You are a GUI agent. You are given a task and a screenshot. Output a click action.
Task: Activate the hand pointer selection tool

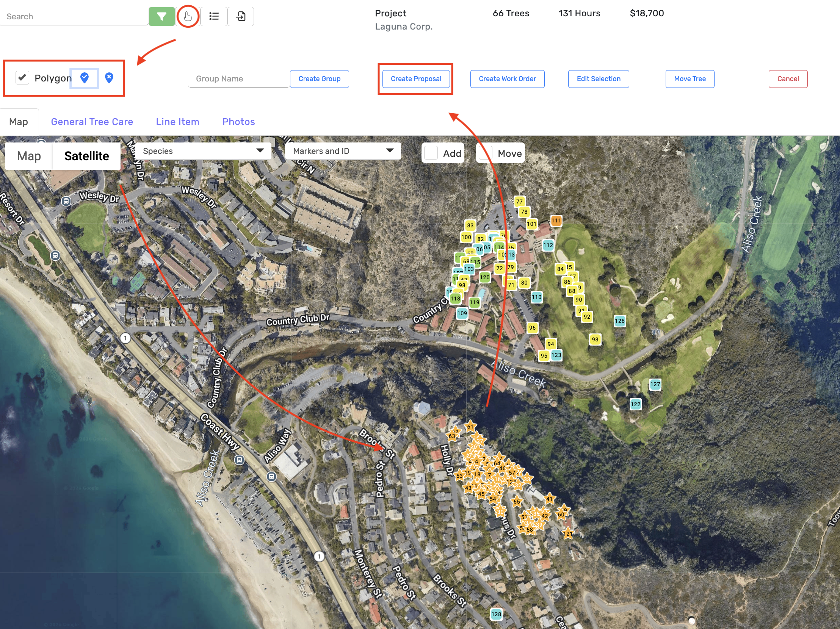point(188,16)
